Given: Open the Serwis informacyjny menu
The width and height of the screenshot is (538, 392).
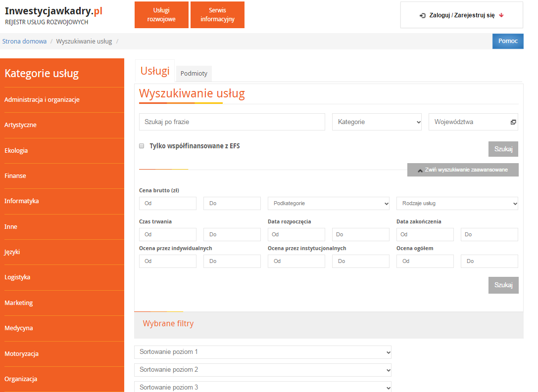Looking at the screenshot, I should (217, 15).
